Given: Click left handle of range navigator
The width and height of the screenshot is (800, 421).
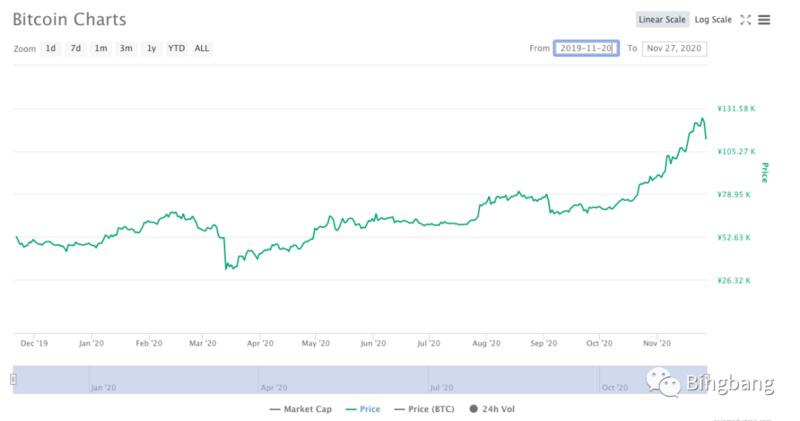Looking at the screenshot, I should pos(13,379).
